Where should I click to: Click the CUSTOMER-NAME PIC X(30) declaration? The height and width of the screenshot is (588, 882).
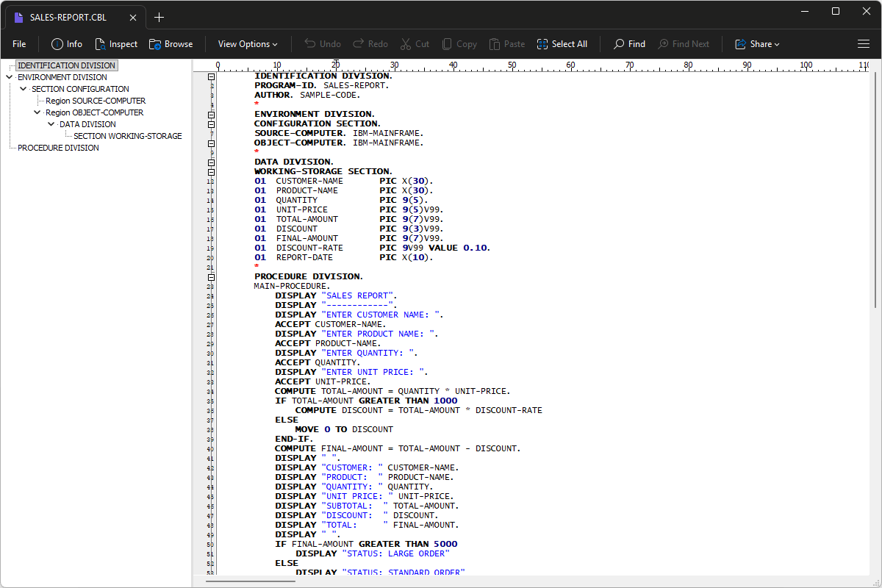tap(344, 181)
